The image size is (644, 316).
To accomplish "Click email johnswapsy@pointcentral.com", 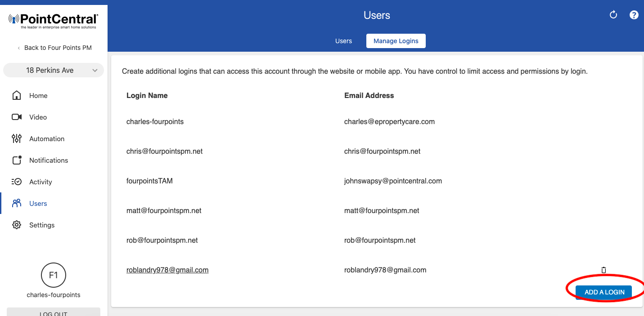I will [393, 181].
